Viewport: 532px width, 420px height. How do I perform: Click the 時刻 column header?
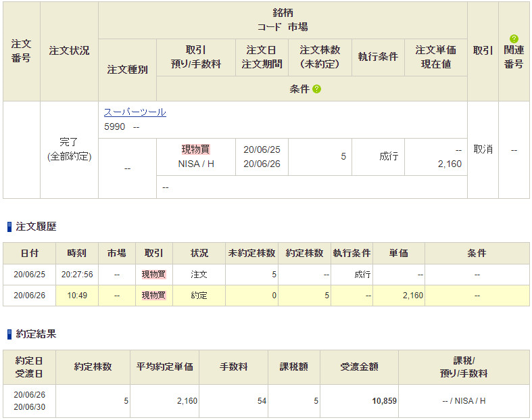tap(76, 254)
